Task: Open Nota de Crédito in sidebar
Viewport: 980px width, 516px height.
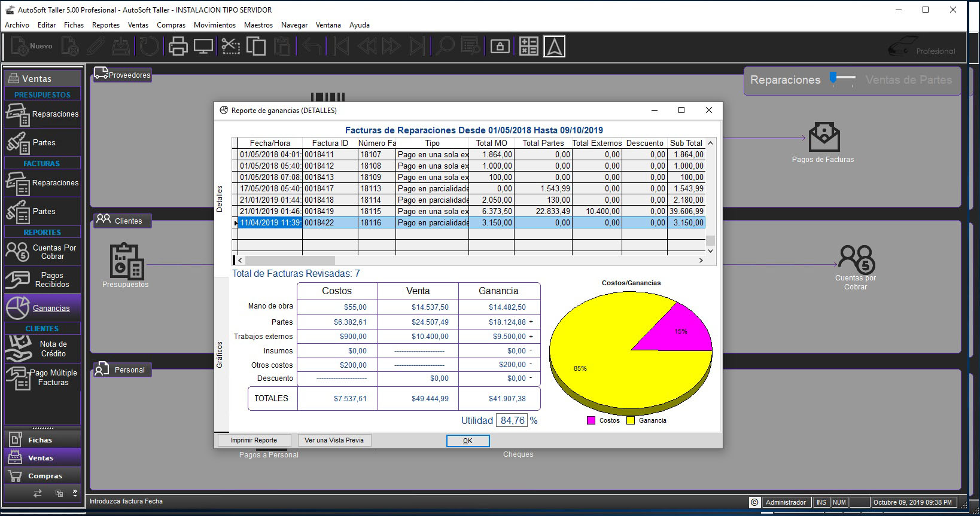Action: click(42, 349)
